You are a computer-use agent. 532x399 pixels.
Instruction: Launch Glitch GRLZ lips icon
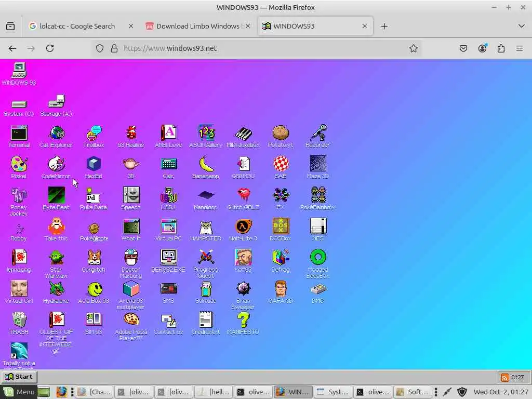[243, 199]
